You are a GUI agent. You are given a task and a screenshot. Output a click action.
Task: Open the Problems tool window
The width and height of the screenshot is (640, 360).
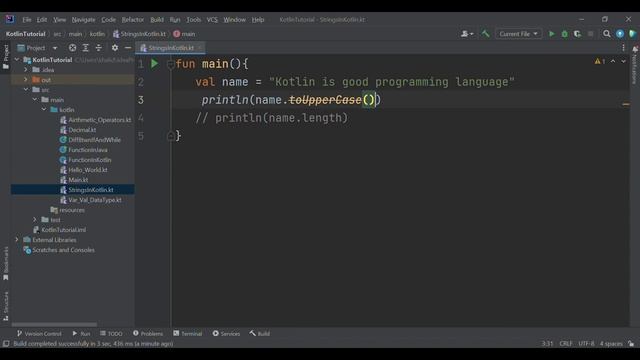[x=148, y=333]
